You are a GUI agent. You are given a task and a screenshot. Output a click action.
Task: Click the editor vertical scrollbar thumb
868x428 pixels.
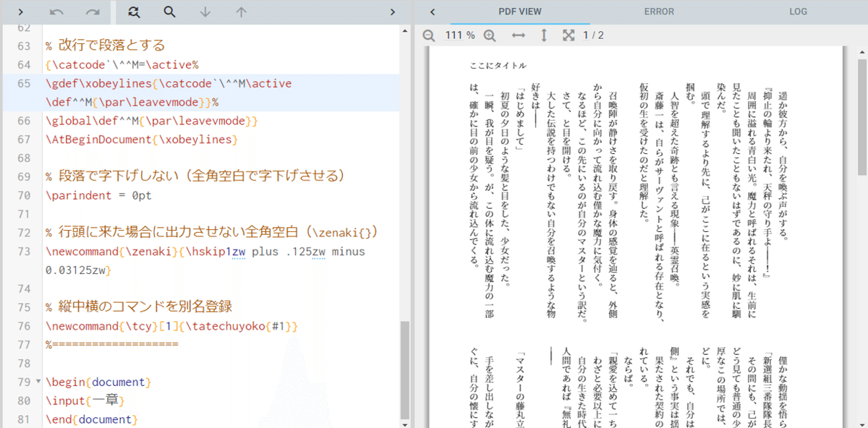[x=404, y=369]
